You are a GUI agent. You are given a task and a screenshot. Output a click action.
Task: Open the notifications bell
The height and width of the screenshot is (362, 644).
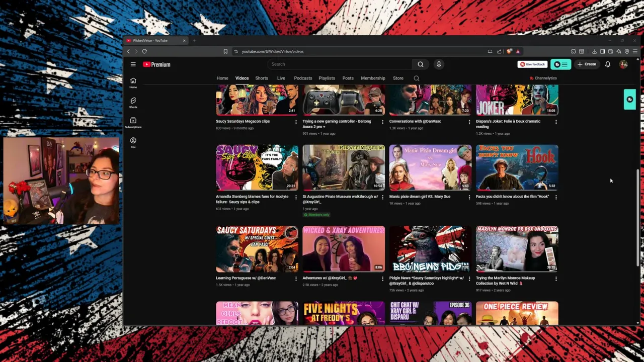point(607,64)
